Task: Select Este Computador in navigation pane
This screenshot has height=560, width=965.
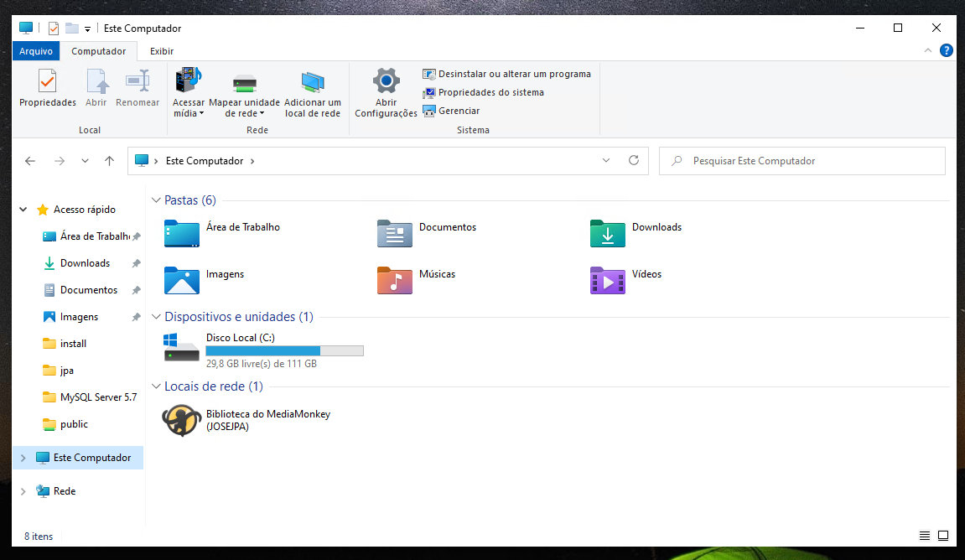Action: 91,458
